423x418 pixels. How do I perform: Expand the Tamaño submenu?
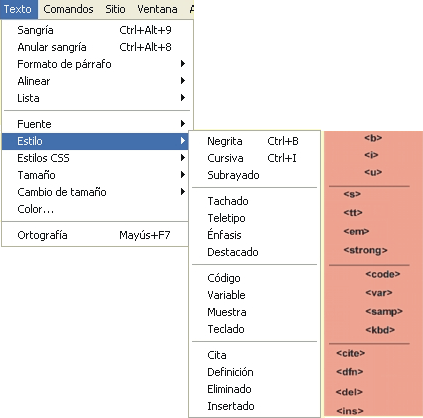coord(96,175)
